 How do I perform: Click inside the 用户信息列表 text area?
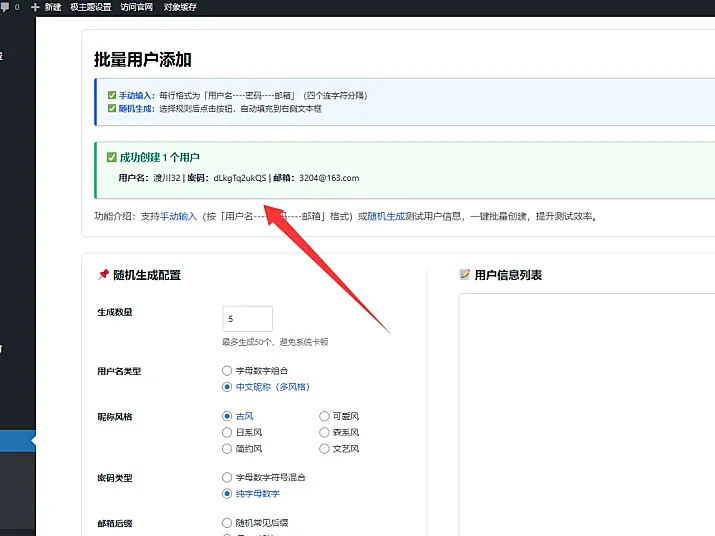587,415
